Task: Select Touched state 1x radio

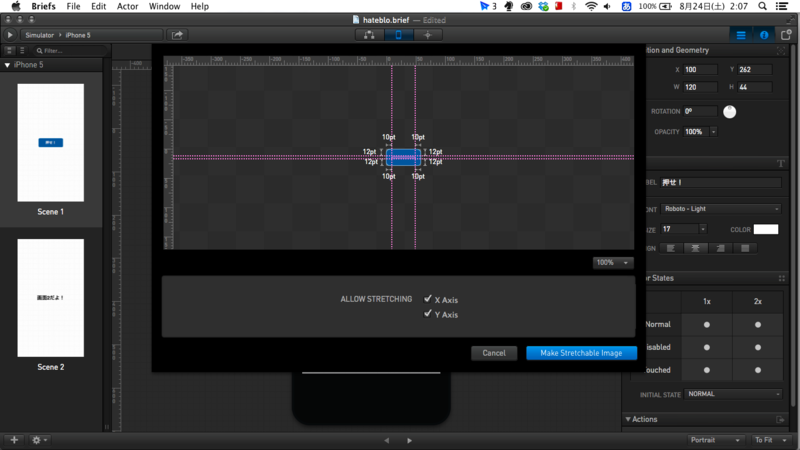Action: pos(707,370)
